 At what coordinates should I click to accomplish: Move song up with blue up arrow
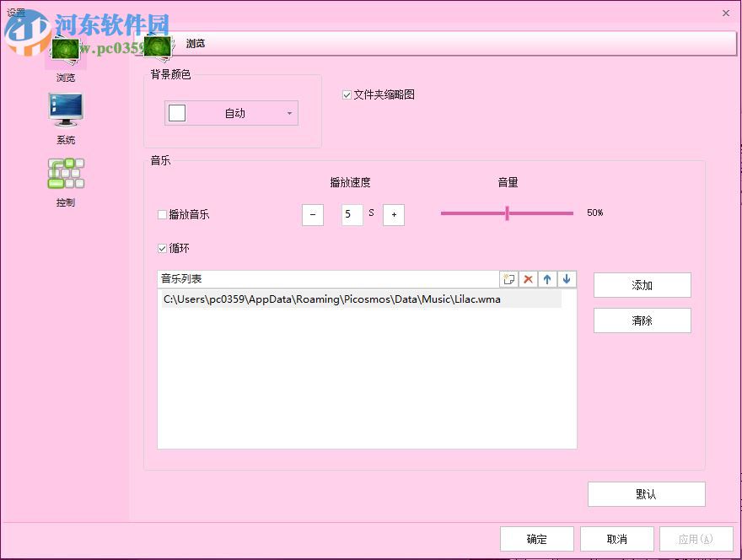coord(546,278)
